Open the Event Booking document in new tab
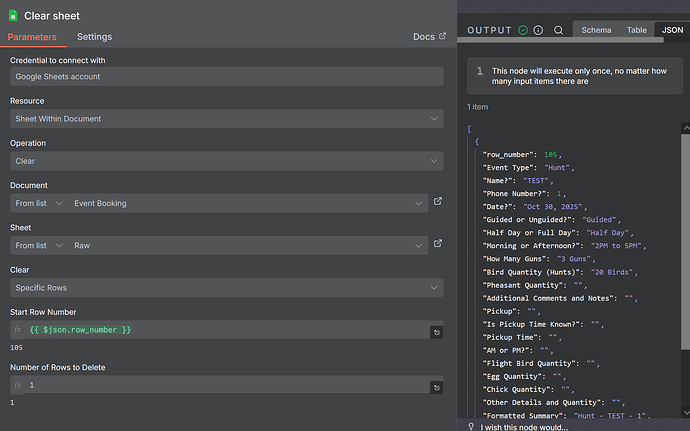Viewport: 690px width, 431px height. (x=437, y=202)
